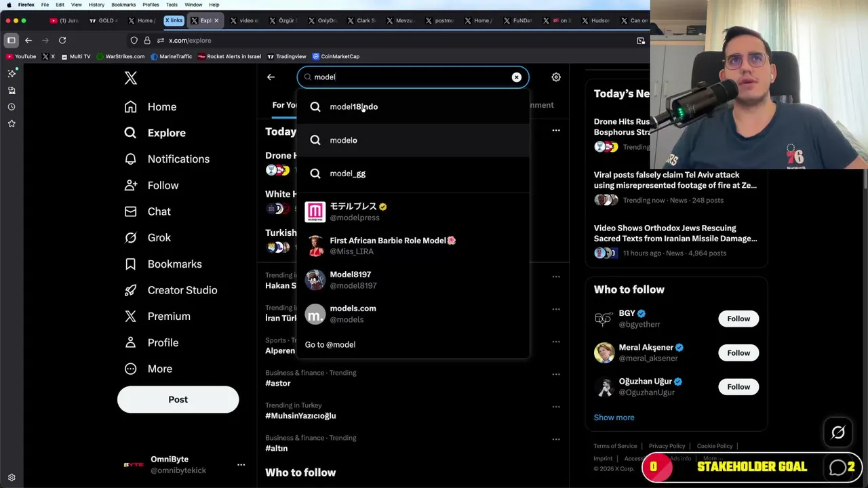This screenshot has width=868, height=488.
Task: Open the YouTube bookmark
Action: (x=20, y=56)
